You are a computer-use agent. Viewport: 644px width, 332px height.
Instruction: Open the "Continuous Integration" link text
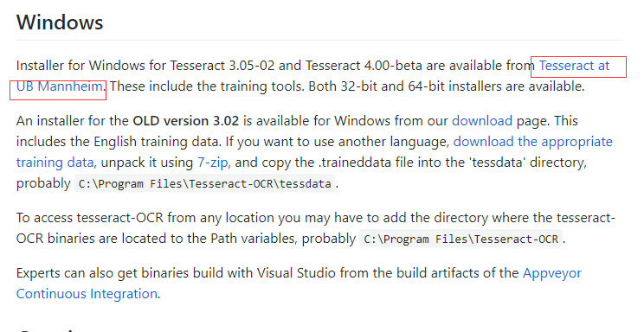coord(87,294)
